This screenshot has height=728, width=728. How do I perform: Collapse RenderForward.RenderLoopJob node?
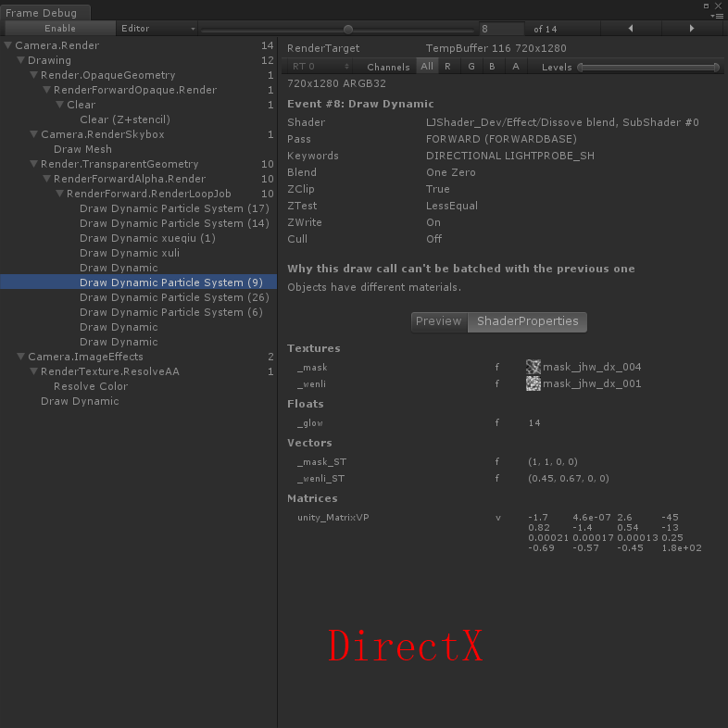tap(60, 194)
